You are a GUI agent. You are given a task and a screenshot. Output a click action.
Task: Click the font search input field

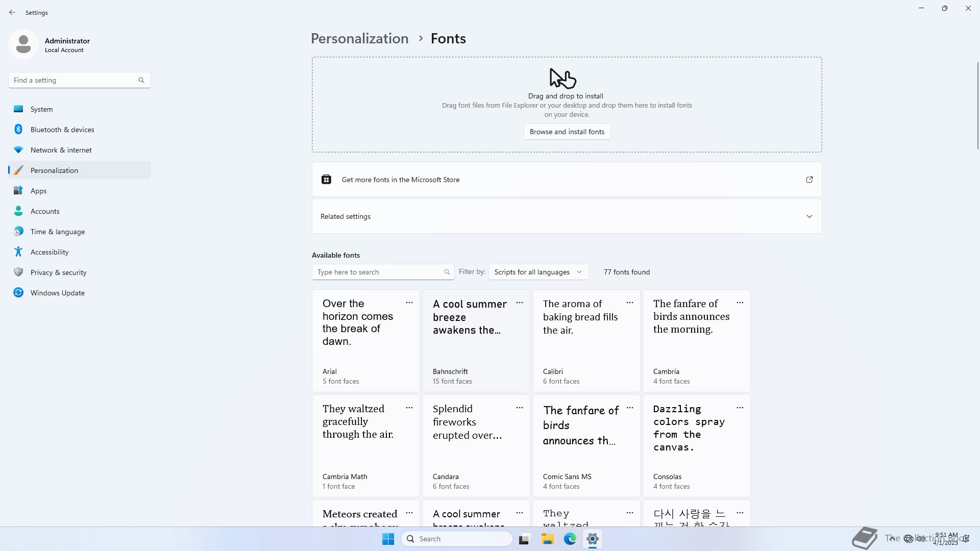(x=378, y=272)
